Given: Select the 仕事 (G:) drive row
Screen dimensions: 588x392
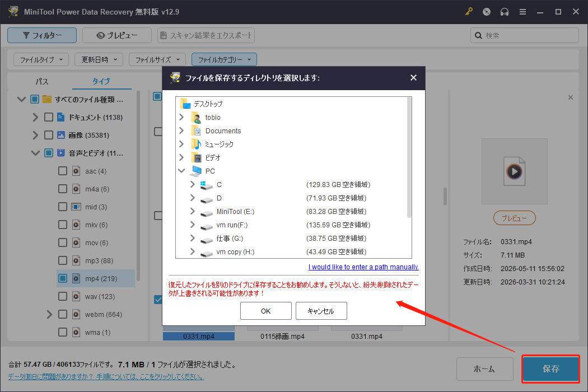Looking at the screenshot, I should click(293, 239).
